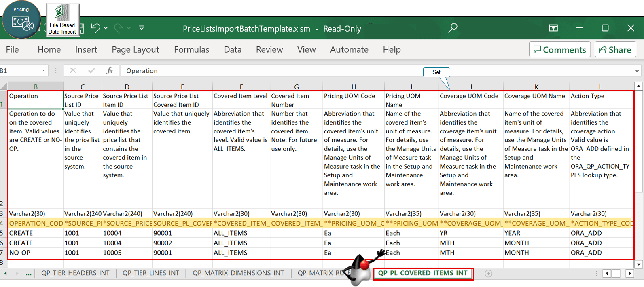Screen dimensions: 644x287
Task: Select column E header
Action: coord(182,87)
